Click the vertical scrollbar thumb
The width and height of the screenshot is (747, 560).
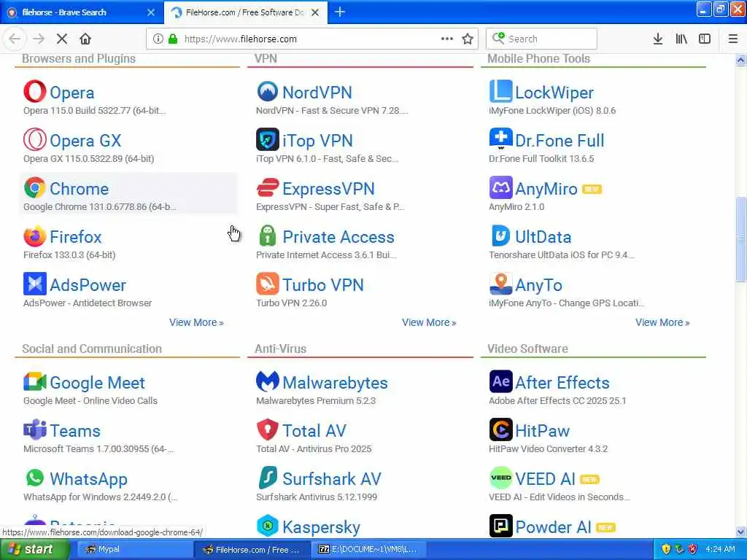tap(740, 239)
